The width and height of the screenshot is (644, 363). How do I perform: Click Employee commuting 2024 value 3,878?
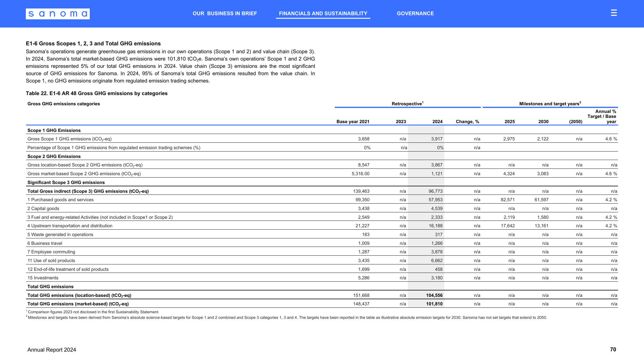437,252
